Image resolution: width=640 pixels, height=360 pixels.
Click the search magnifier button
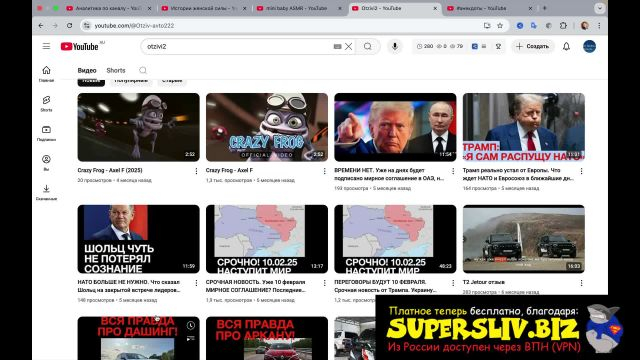pos(368,47)
